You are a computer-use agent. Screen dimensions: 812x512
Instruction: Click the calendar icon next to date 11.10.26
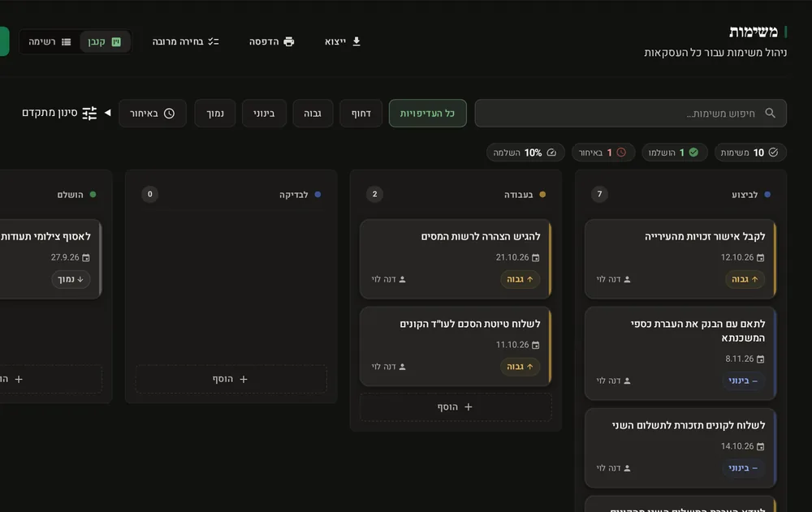point(535,345)
